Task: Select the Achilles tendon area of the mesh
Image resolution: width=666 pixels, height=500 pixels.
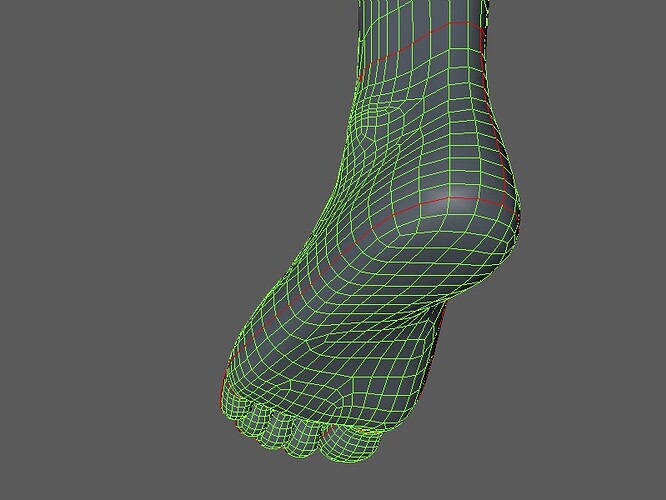Action: [493, 106]
